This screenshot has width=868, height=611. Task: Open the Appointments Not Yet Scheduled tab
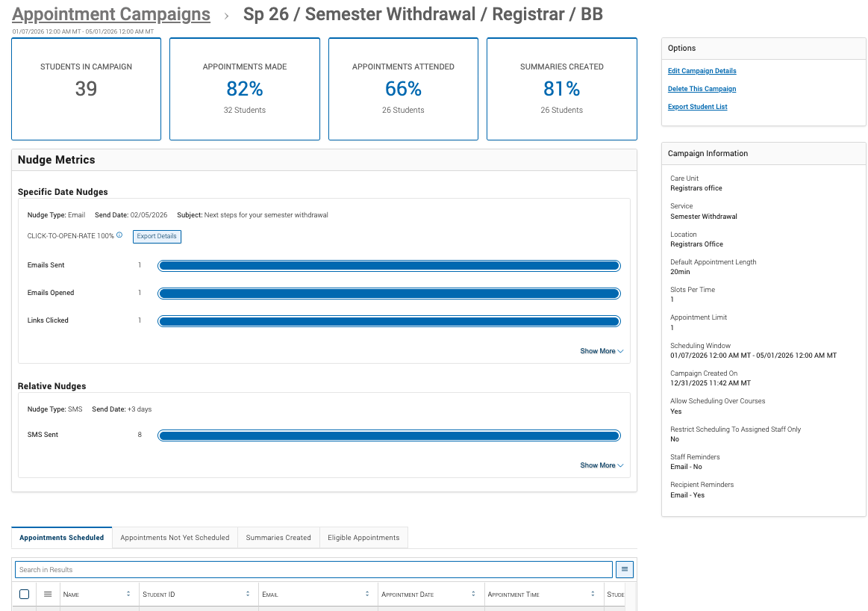175,538
